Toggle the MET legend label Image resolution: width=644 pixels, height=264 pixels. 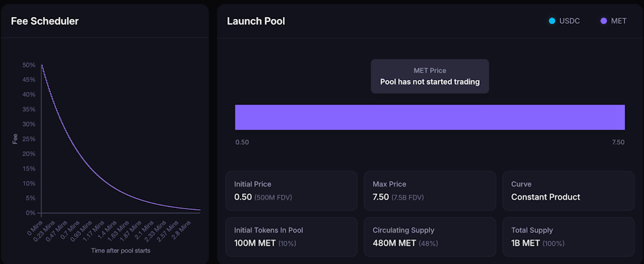pos(619,21)
